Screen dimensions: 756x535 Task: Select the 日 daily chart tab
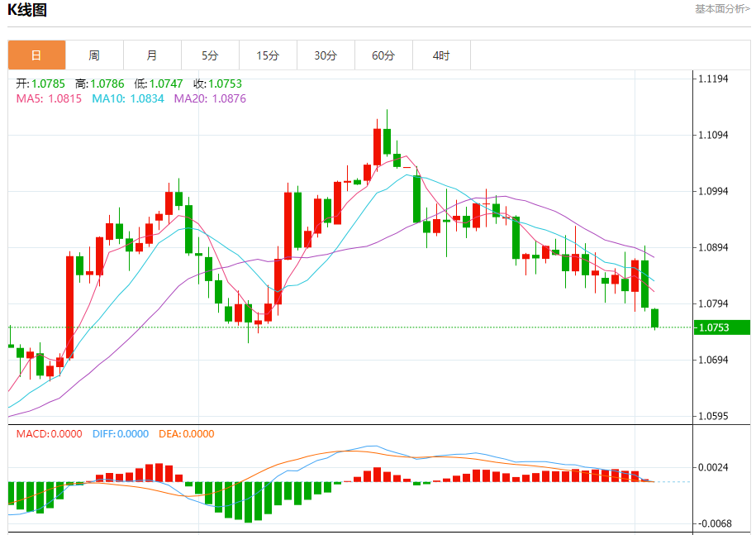pyautogui.click(x=36, y=55)
